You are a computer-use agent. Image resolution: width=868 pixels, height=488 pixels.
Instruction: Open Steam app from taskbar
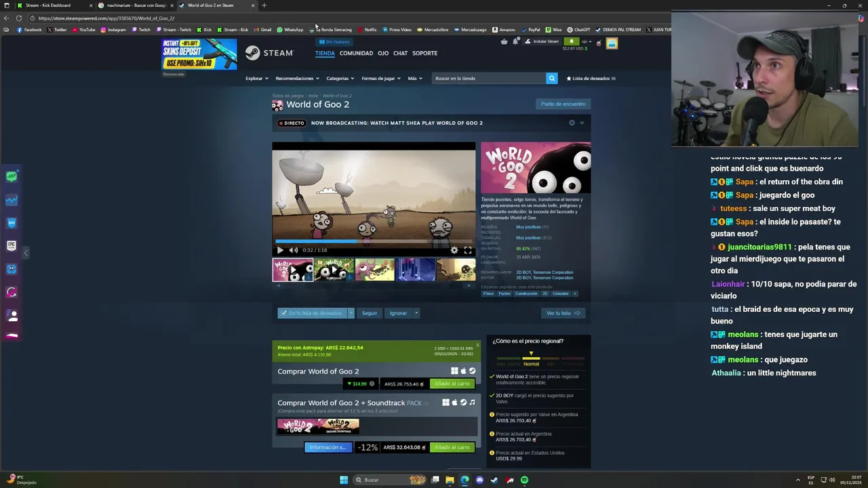[494, 480]
